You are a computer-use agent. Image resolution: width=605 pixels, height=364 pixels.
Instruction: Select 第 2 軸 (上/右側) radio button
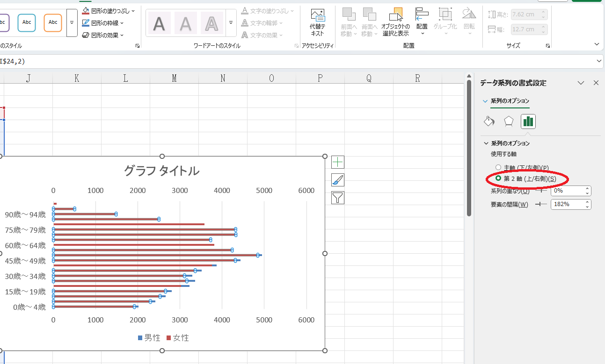498,178
